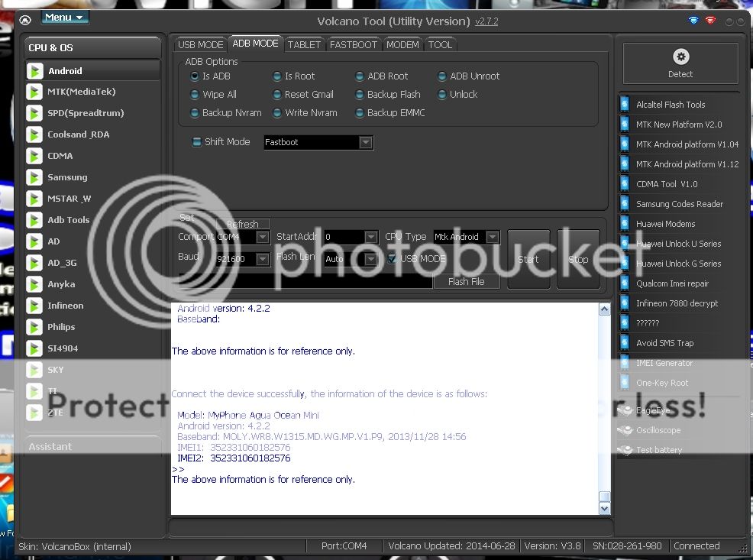753x560 pixels.
Task: Open the Samsung Codes Reader tool
Action: pos(679,204)
